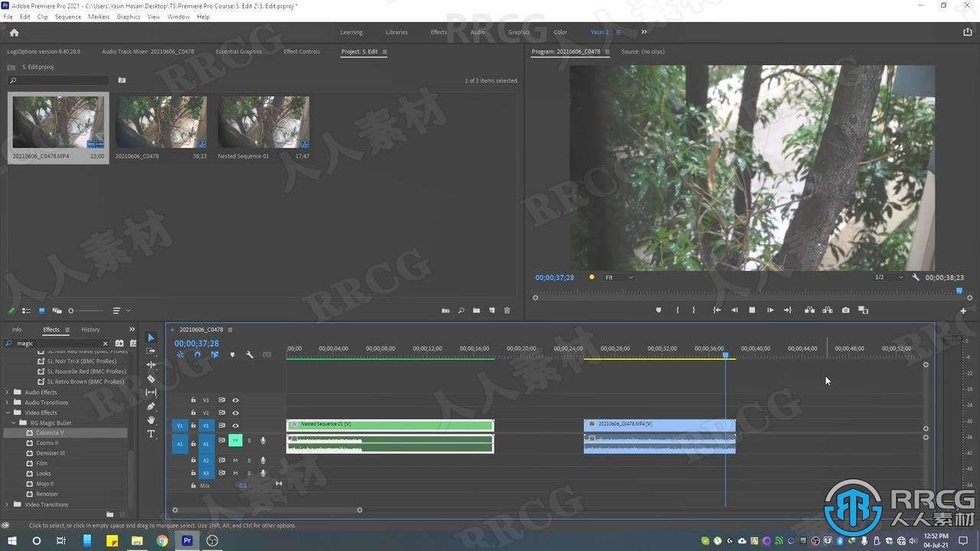Click Quick Export share icon

(x=967, y=32)
